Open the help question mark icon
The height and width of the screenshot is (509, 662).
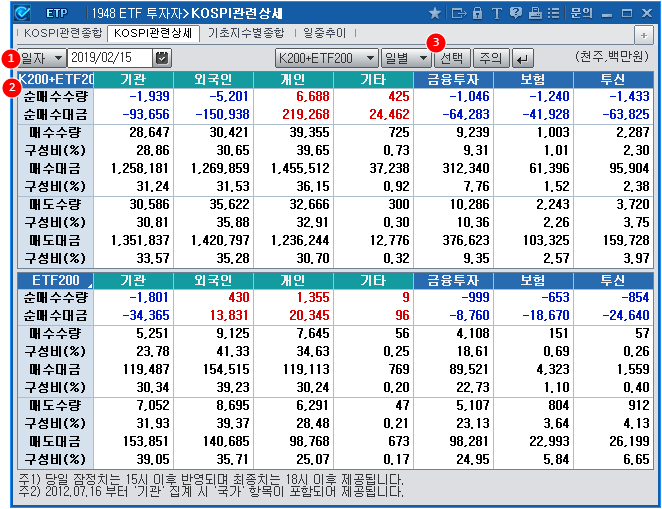(x=515, y=13)
